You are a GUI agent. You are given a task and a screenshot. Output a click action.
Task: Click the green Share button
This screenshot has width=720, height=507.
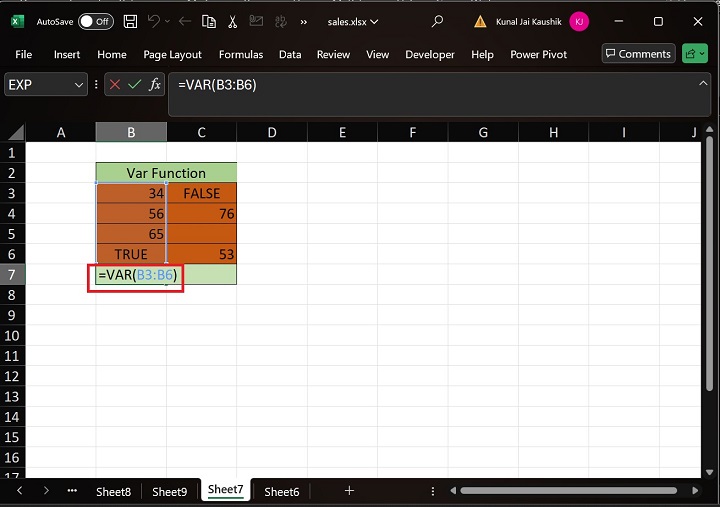click(x=695, y=54)
